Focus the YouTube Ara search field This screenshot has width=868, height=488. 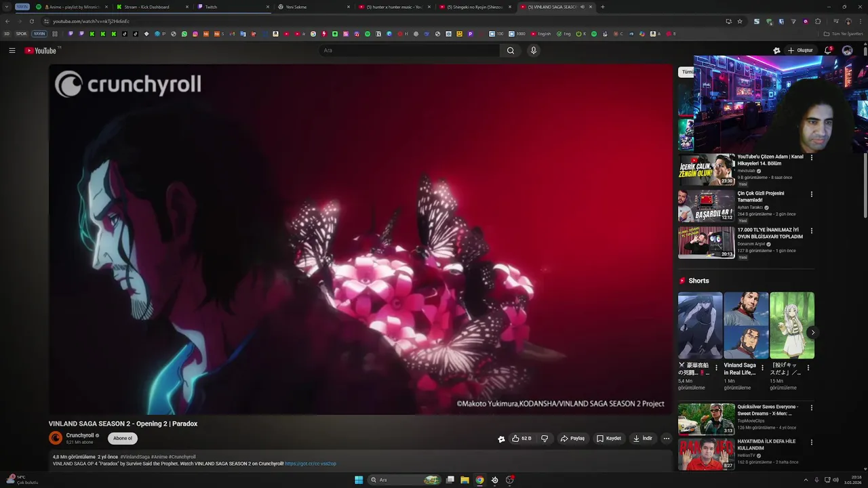[410, 50]
